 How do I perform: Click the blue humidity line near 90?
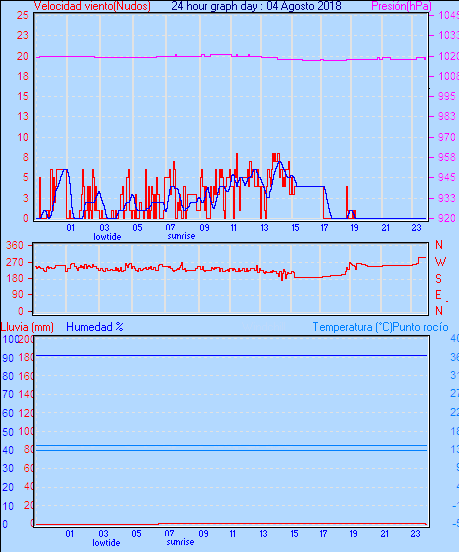point(231,356)
